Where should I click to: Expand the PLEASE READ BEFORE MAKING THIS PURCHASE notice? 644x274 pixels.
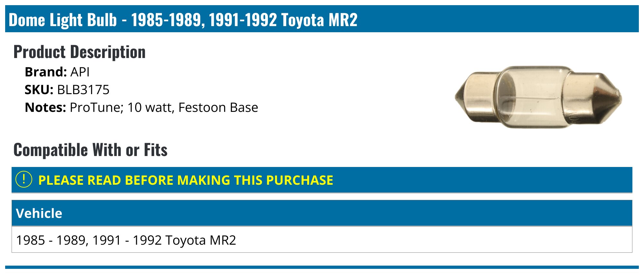(x=185, y=180)
